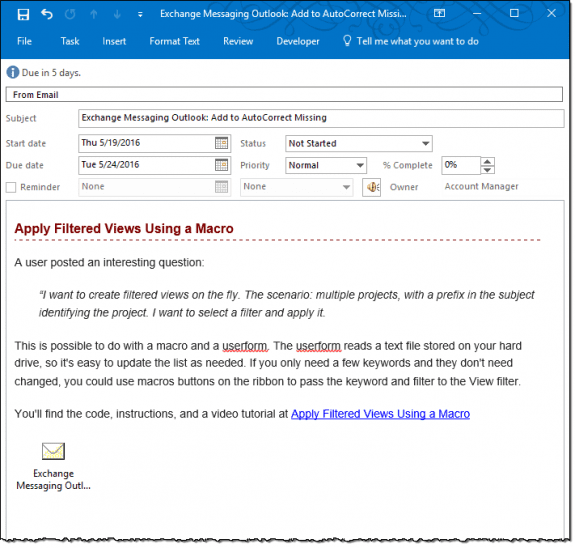Click the From Email category bar

pos(284,95)
